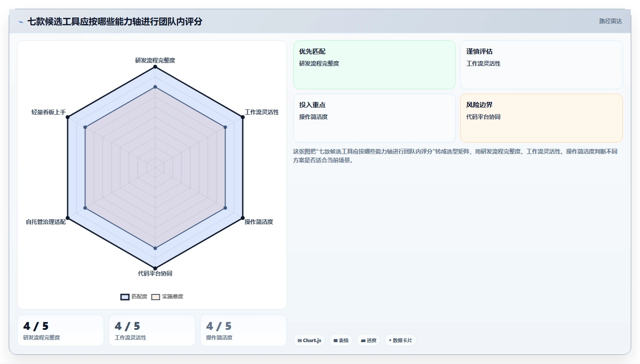The height and width of the screenshot is (364, 640).
Task: Click the outer radar point at 轻量看板上手
Action: click(67, 117)
